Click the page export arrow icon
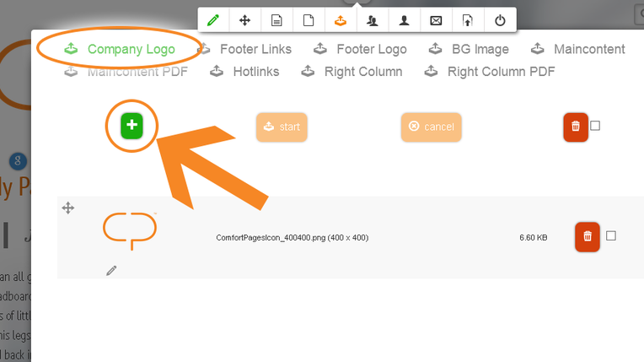This screenshot has height=362, width=644. point(468,20)
